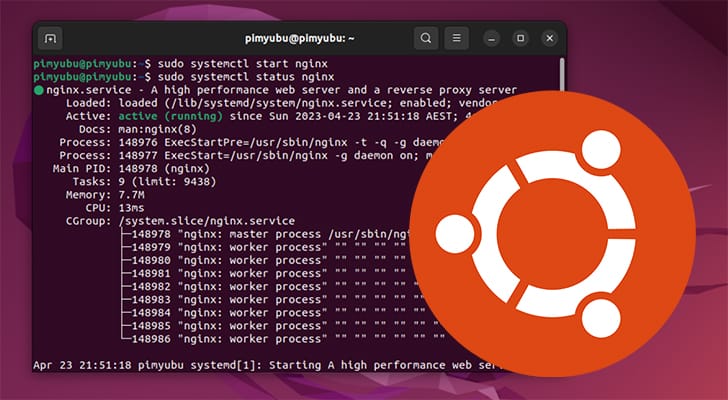
Task: Click the 148982 worker process row
Action: 269,287
